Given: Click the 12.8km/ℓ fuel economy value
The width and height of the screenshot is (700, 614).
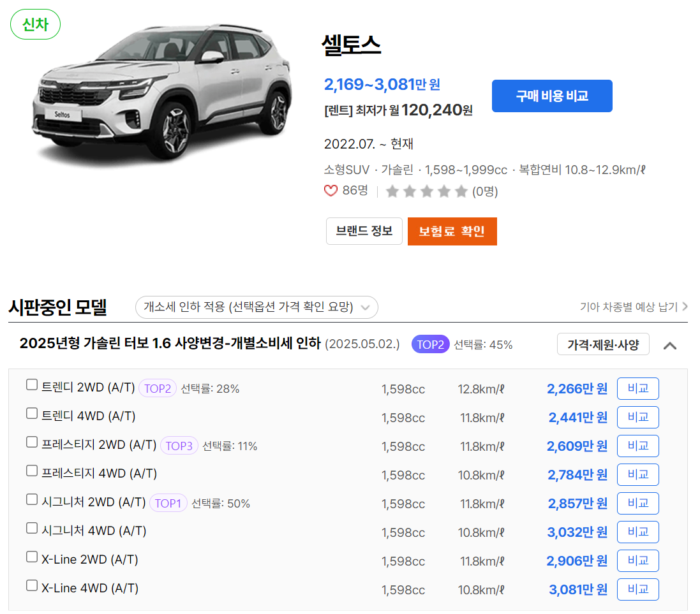Looking at the screenshot, I should pyautogui.click(x=480, y=389).
